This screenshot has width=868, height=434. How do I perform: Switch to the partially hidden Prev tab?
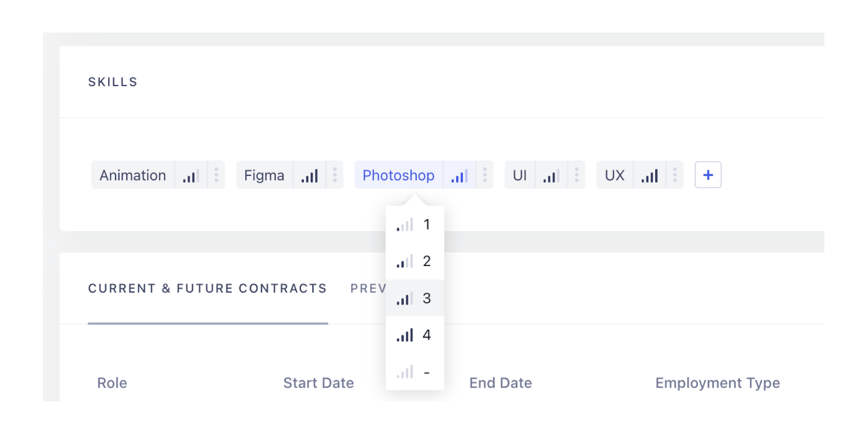click(x=367, y=289)
